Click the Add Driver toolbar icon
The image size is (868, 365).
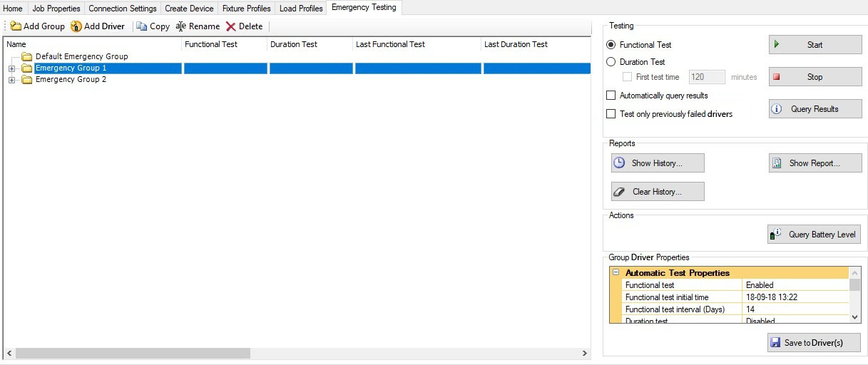76,26
